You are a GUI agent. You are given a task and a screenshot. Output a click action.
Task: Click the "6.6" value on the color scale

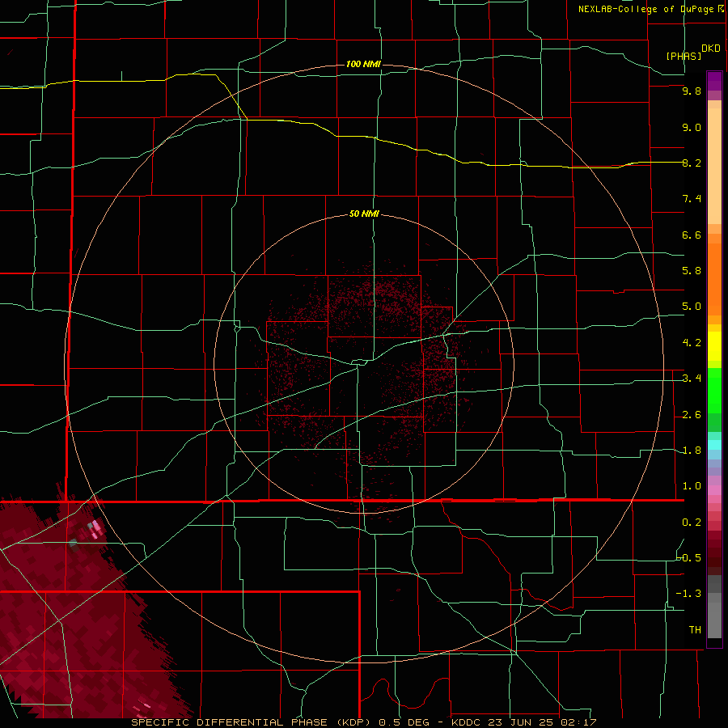point(692,235)
